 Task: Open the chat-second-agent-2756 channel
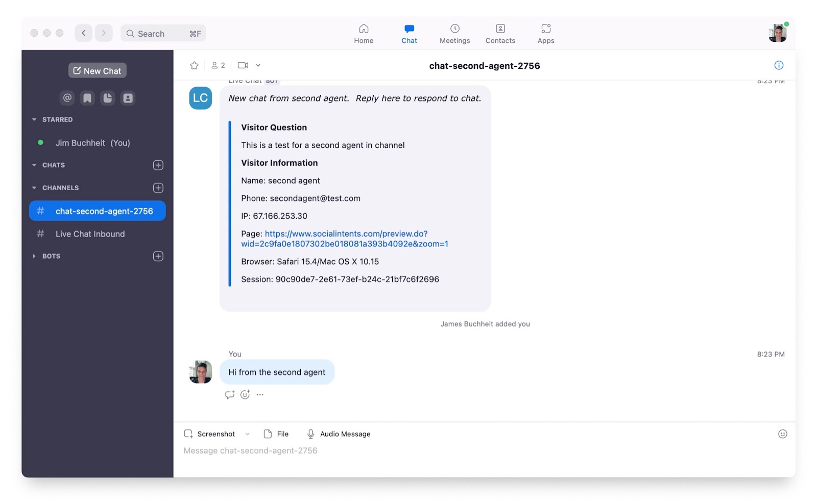pos(98,211)
